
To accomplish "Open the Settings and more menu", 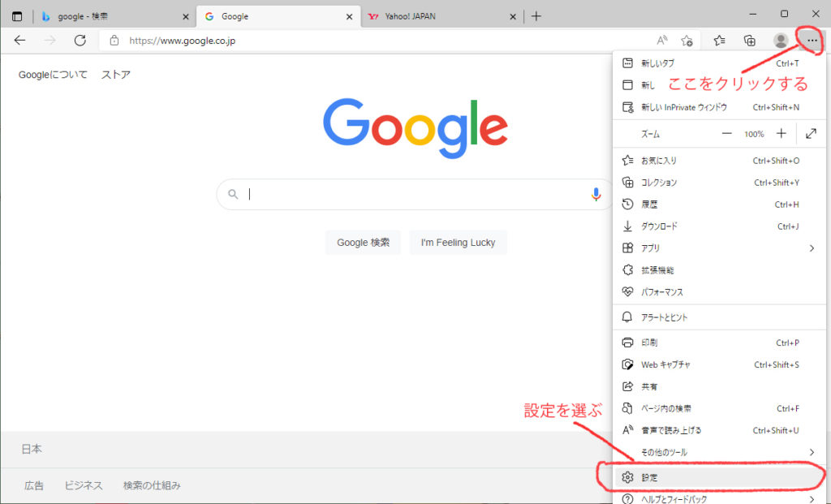I will 812,41.
